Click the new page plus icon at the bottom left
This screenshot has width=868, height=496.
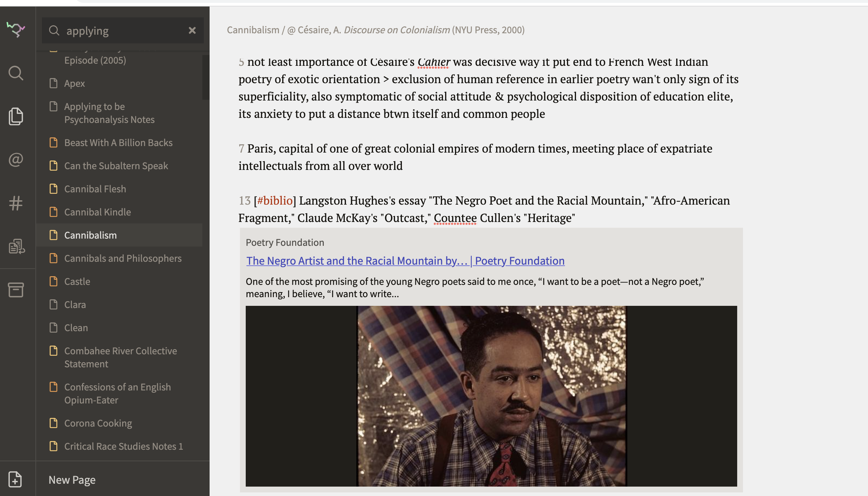pyautogui.click(x=15, y=479)
